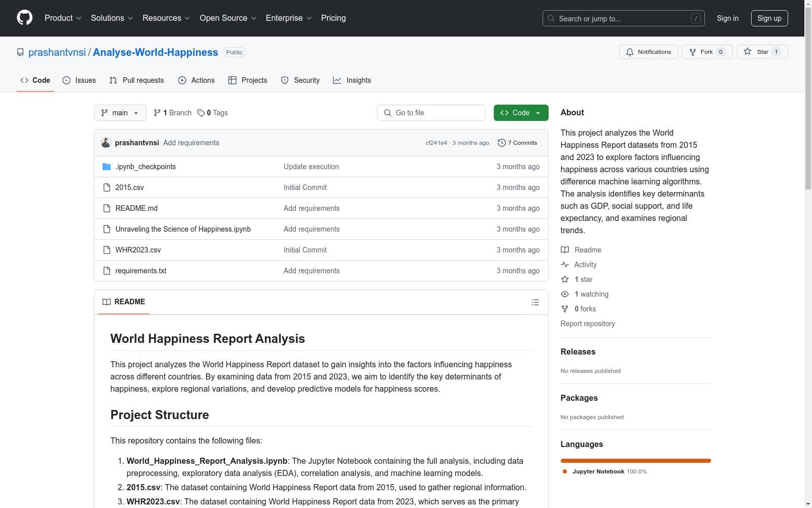The height and width of the screenshot is (508, 812).
Task: Click the repository book icon beside prashantvnsi
Action: (20, 52)
